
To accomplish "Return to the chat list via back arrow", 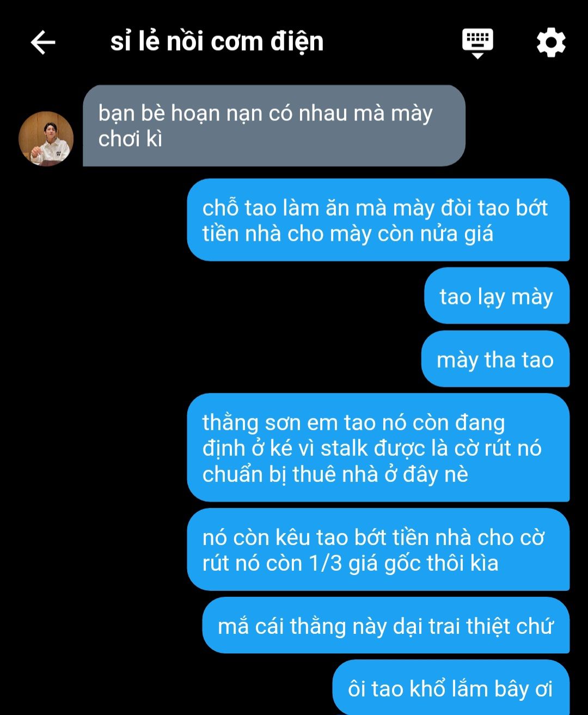I will click(x=43, y=42).
